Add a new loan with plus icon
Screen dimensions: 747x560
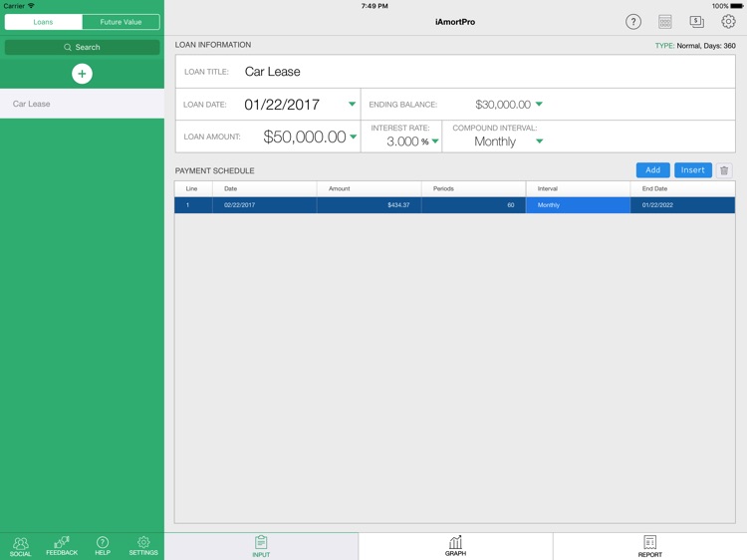[x=82, y=74]
